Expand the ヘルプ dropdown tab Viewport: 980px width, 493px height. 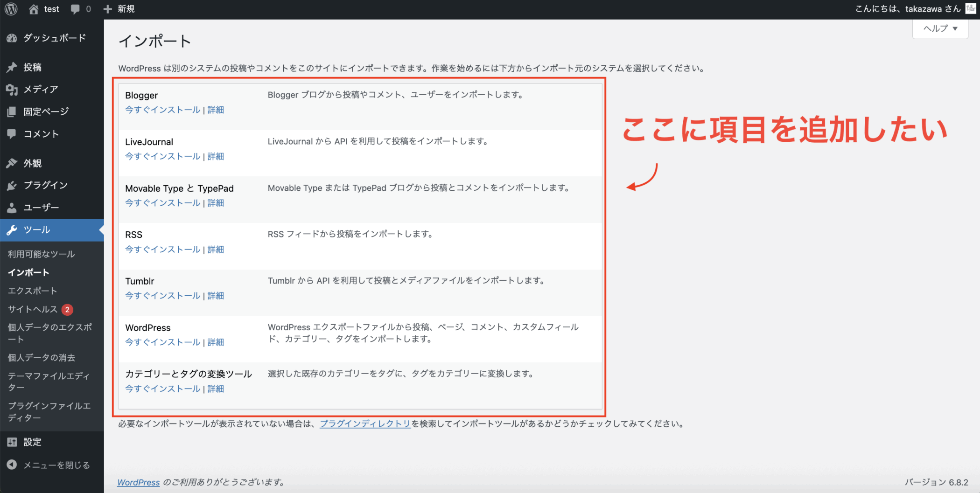[x=940, y=29]
